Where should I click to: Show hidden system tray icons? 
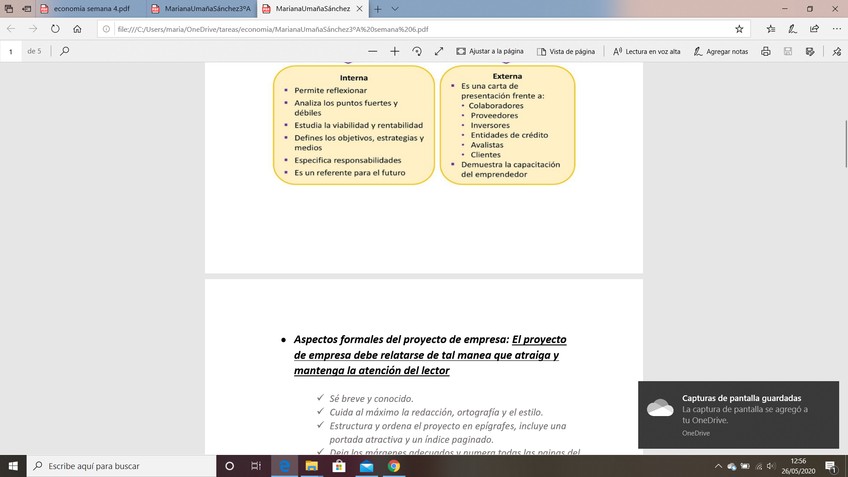(x=718, y=466)
